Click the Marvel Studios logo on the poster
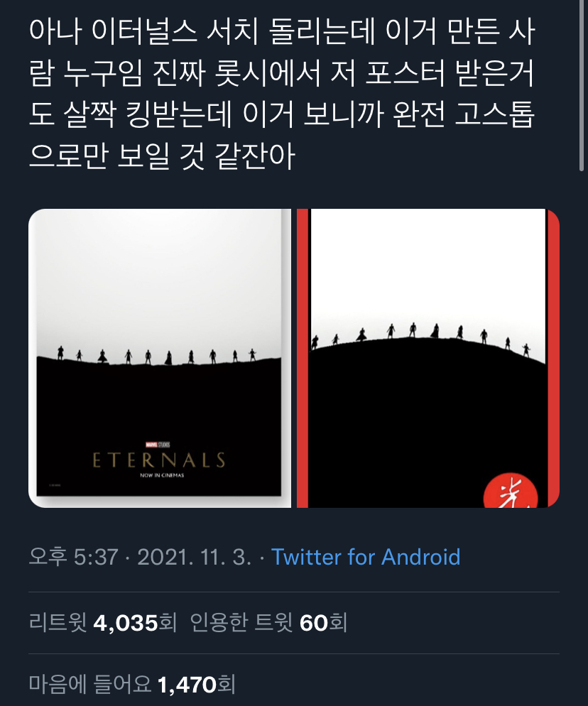This screenshot has height=706, width=588. click(x=158, y=445)
